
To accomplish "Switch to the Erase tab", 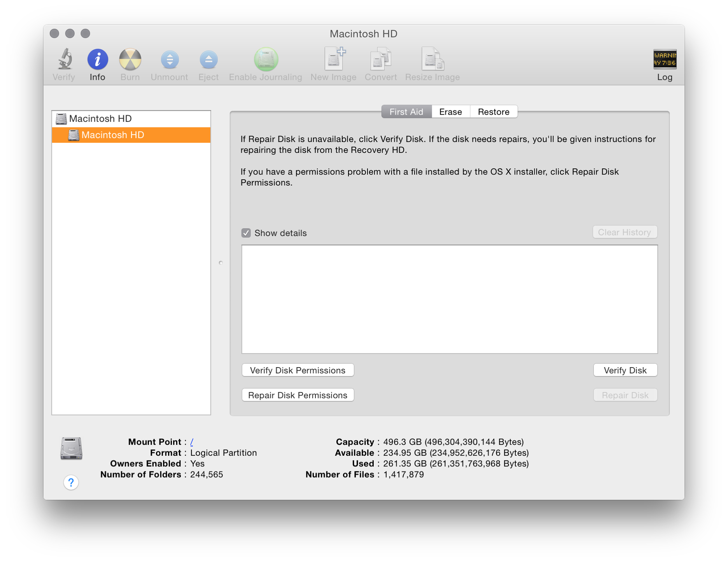I will (x=451, y=112).
